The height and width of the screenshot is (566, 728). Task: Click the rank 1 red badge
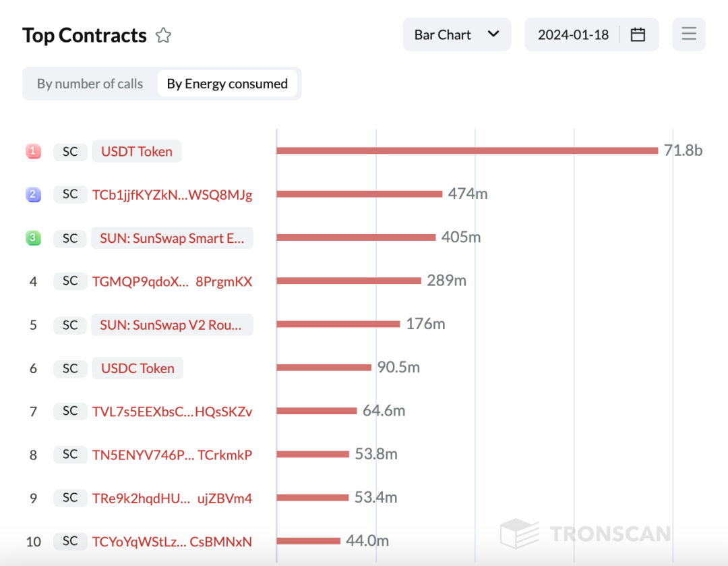point(33,151)
